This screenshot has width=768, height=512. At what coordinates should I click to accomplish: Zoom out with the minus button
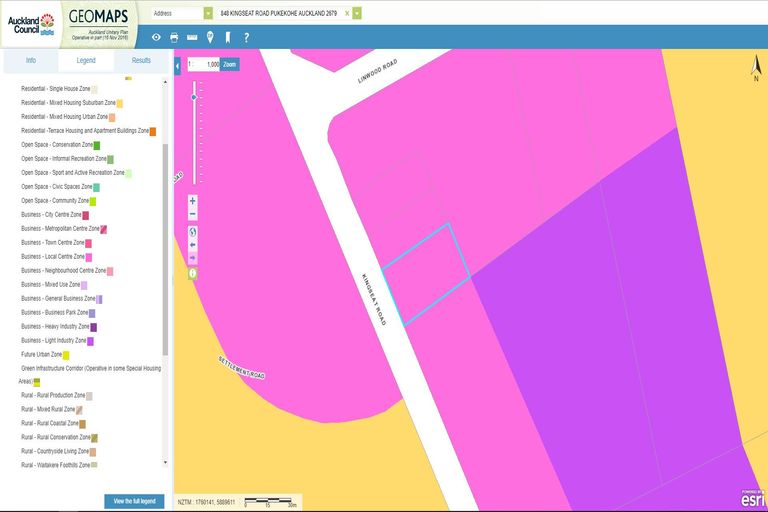[193, 214]
